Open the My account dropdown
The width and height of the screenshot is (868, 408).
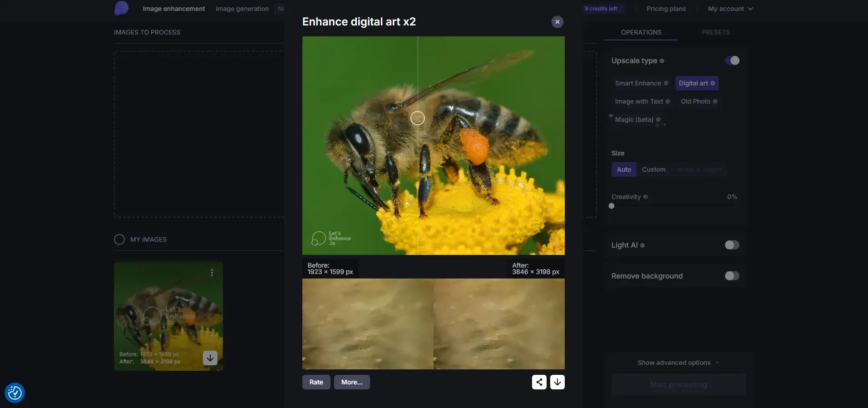[x=730, y=9]
